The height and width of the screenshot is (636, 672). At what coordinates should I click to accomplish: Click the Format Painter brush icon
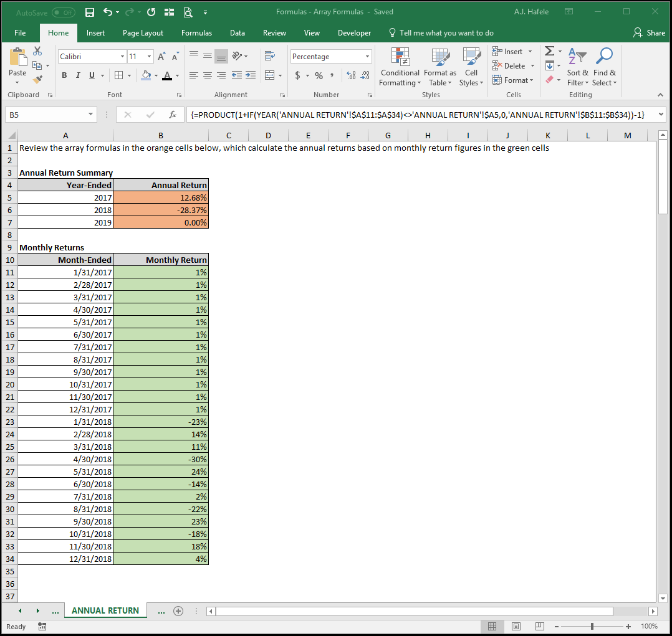pyautogui.click(x=37, y=79)
